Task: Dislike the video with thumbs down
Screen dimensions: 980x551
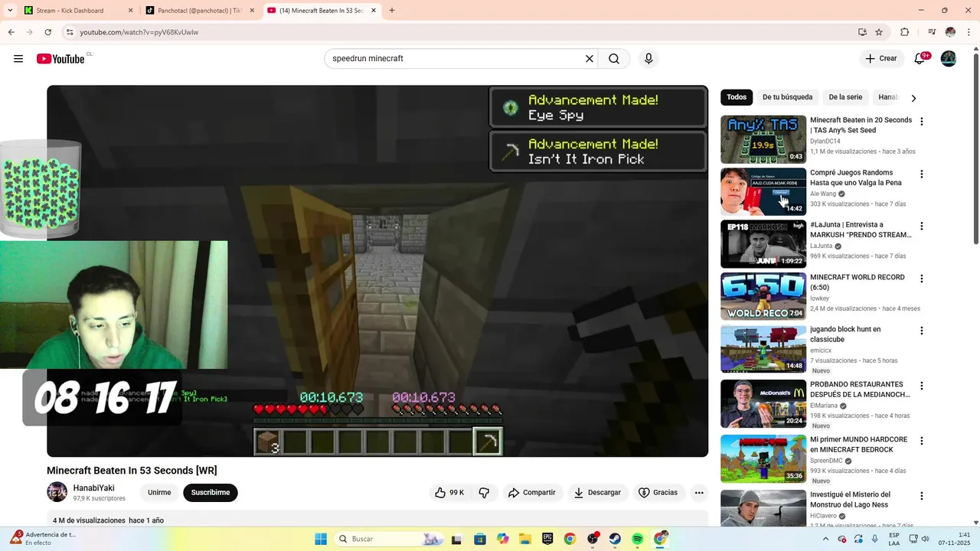Action: tap(484, 493)
